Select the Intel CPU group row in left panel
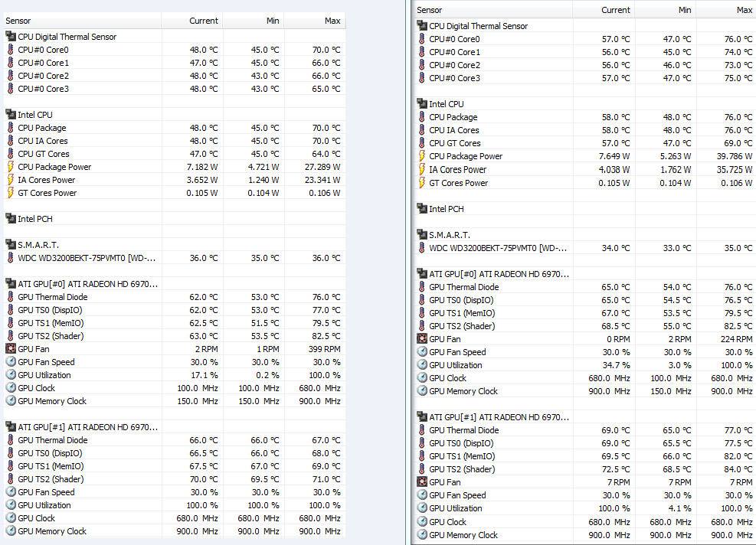756x545 pixels. [x=35, y=115]
